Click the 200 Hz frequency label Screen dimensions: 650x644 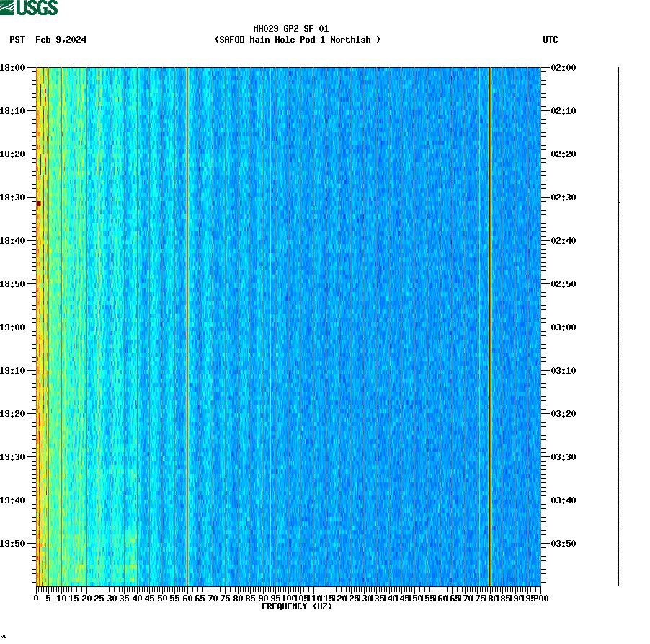540,598
